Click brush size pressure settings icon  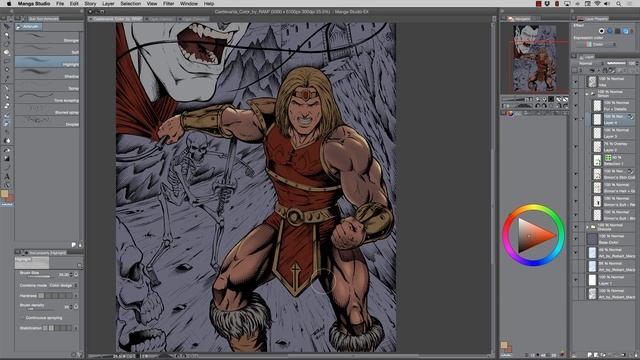(x=76, y=275)
